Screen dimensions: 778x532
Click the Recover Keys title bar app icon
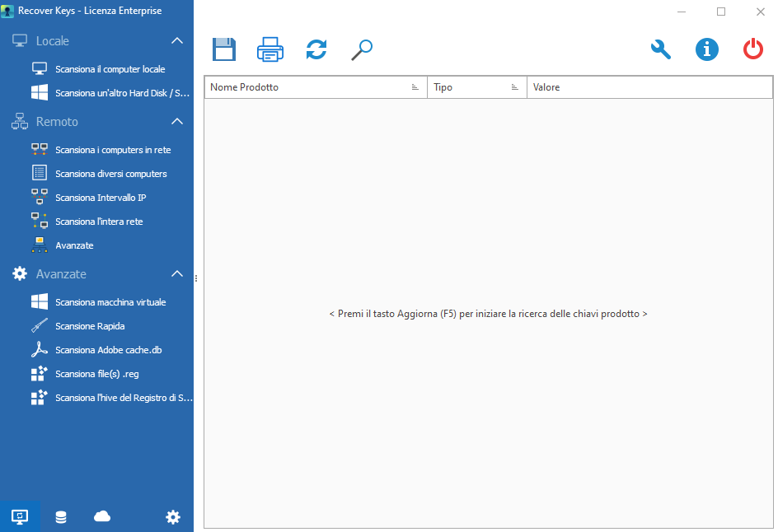click(x=7, y=11)
